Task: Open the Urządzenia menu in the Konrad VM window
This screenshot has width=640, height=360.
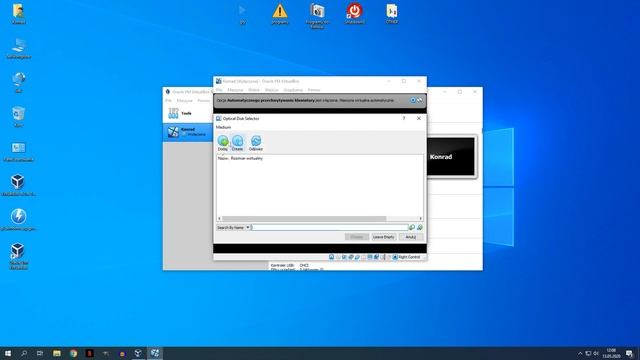Action: coord(293,90)
